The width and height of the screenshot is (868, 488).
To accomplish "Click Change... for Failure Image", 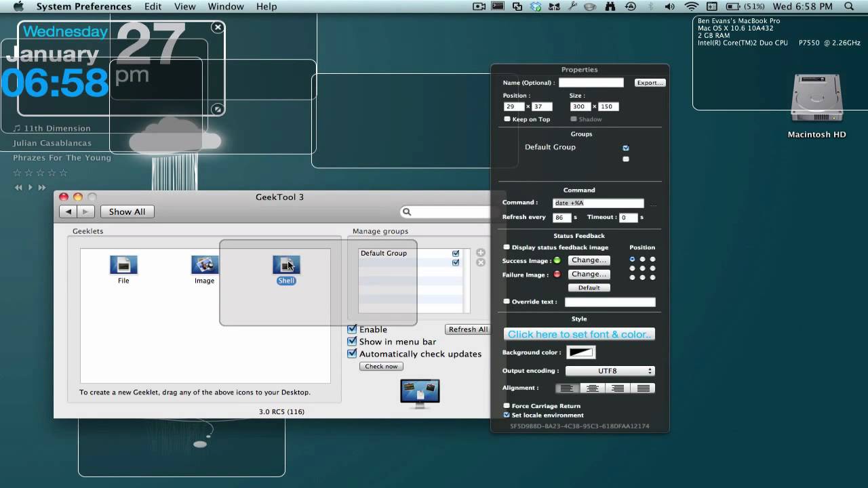I will click(589, 274).
